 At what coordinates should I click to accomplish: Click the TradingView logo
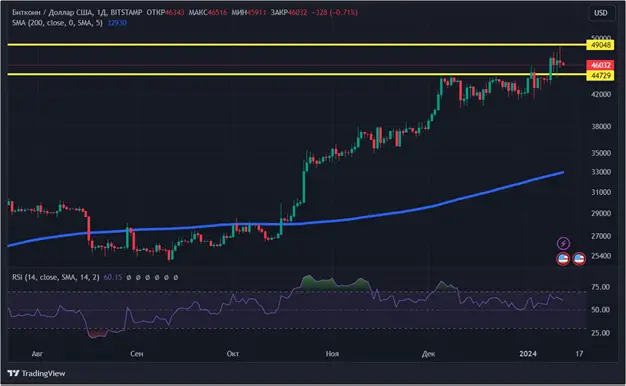coord(36,373)
